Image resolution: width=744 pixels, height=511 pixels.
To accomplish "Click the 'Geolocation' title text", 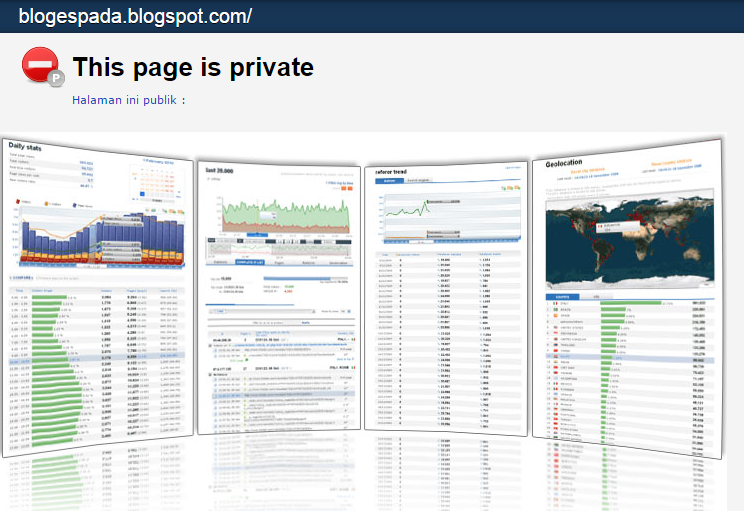I will [564, 163].
